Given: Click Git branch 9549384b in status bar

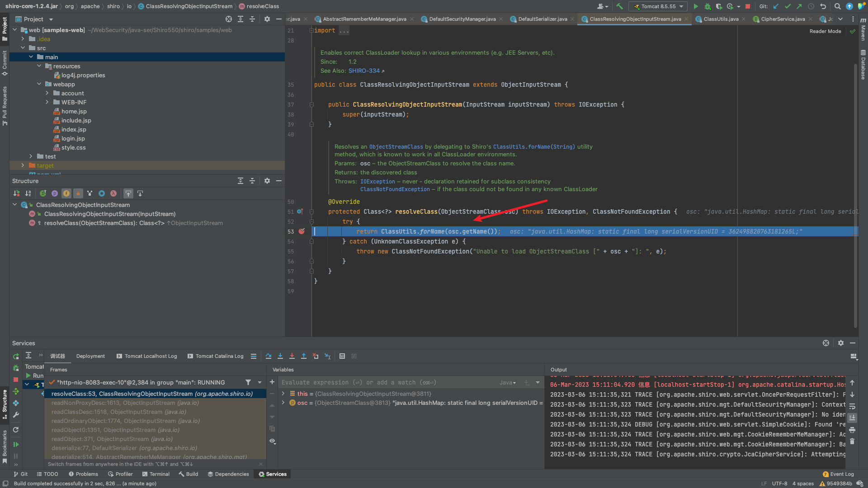Looking at the screenshot, I should [x=836, y=483].
